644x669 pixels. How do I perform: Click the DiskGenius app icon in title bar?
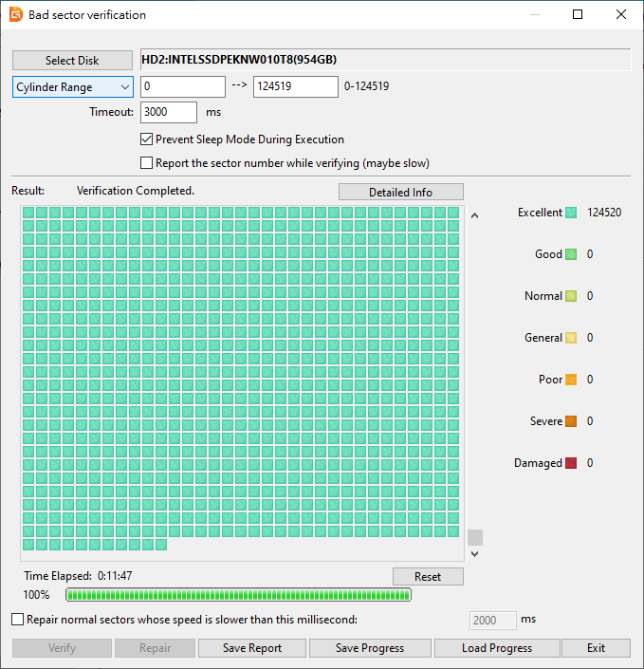16,14
